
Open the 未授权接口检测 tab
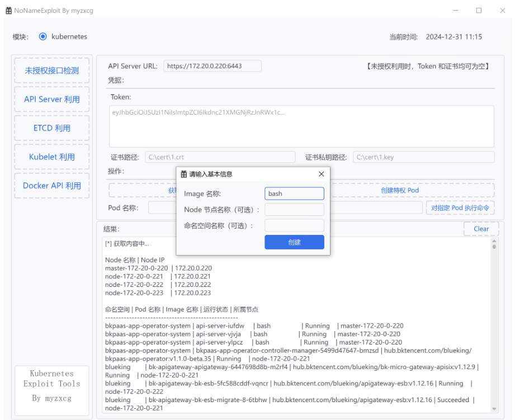pos(51,70)
